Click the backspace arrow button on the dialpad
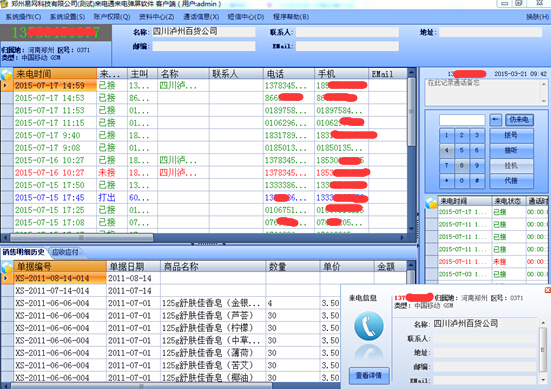 (495, 120)
